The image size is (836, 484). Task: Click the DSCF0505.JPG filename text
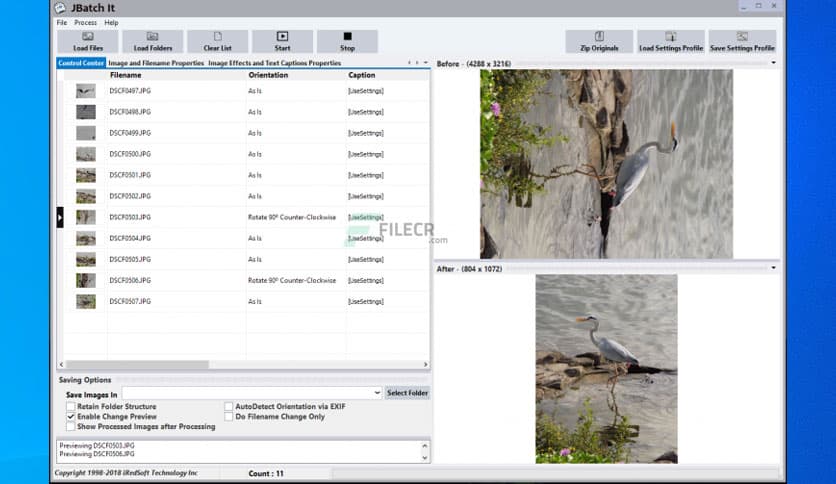[x=130, y=259]
